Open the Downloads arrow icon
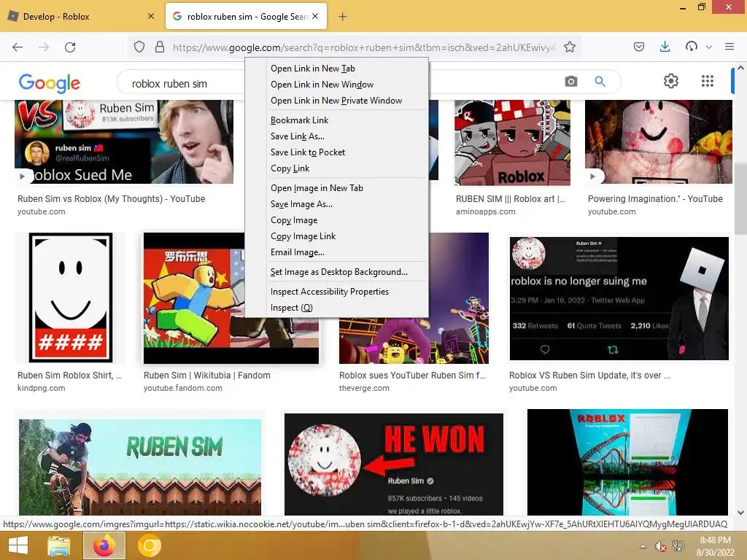The image size is (747, 560). pyautogui.click(x=665, y=47)
